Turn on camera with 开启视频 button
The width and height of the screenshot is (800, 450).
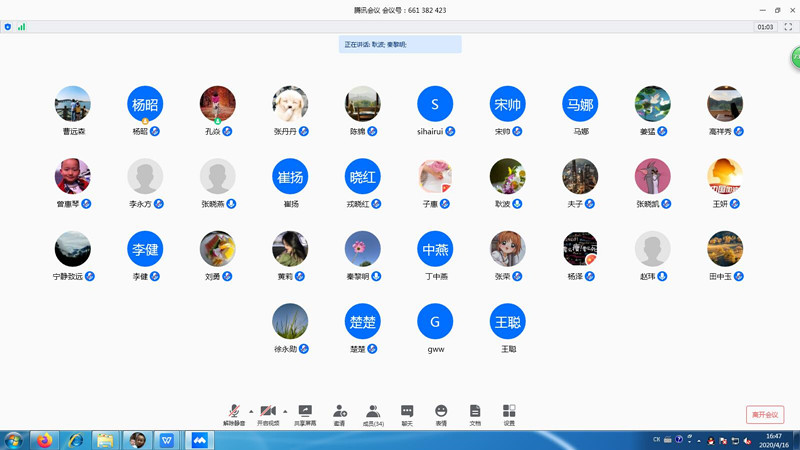point(268,413)
